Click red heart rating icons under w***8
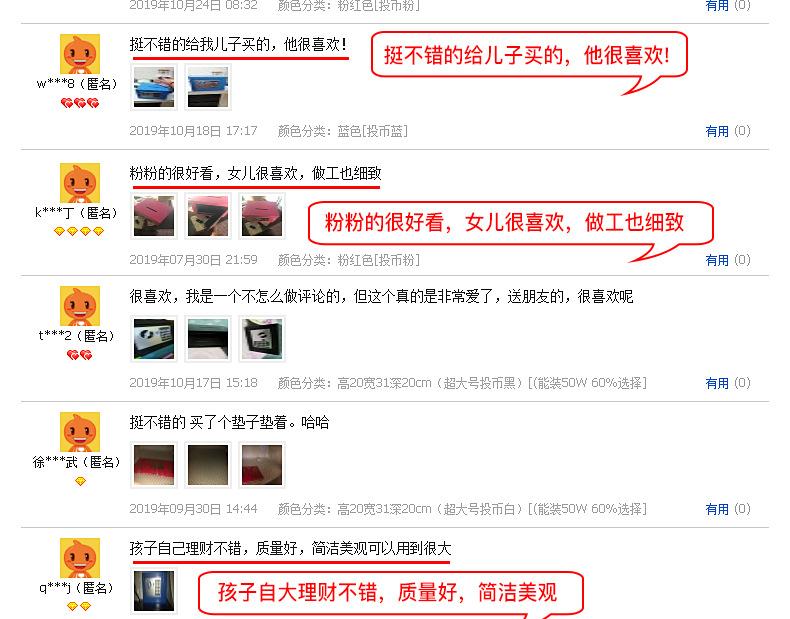The image size is (790, 619). [x=80, y=103]
